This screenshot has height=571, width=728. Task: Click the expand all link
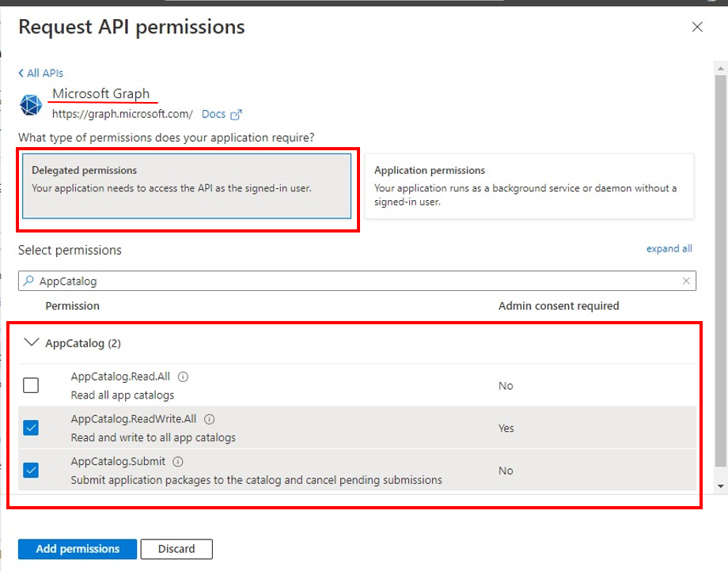(669, 248)
